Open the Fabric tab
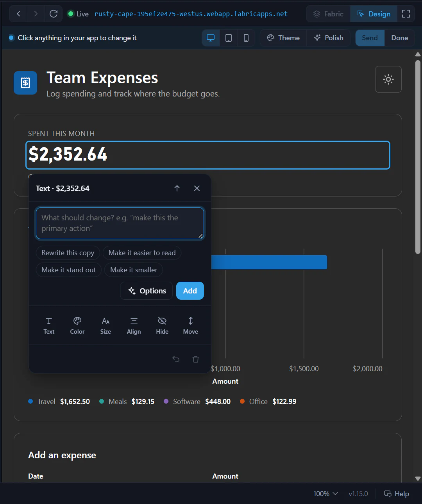This screenshot has height=504, width=422. [328, 14]
